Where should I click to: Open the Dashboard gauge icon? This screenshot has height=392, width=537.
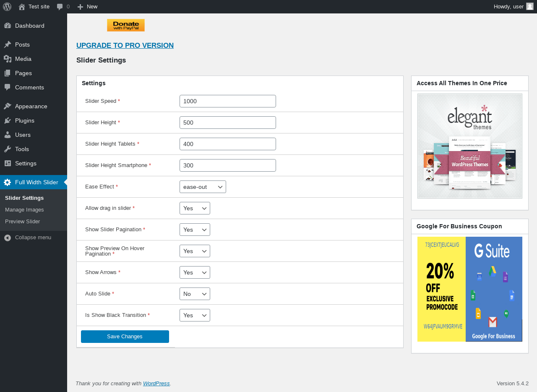point(8,26)
